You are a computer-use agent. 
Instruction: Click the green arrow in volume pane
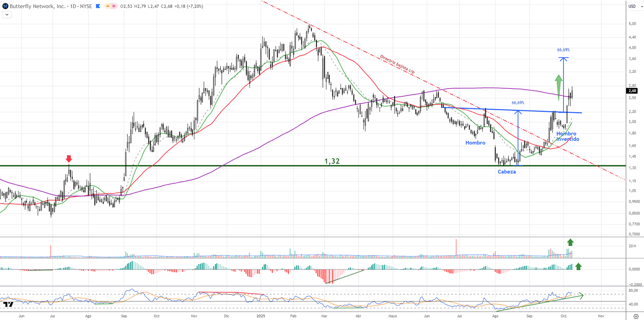(x=570, y=242)
